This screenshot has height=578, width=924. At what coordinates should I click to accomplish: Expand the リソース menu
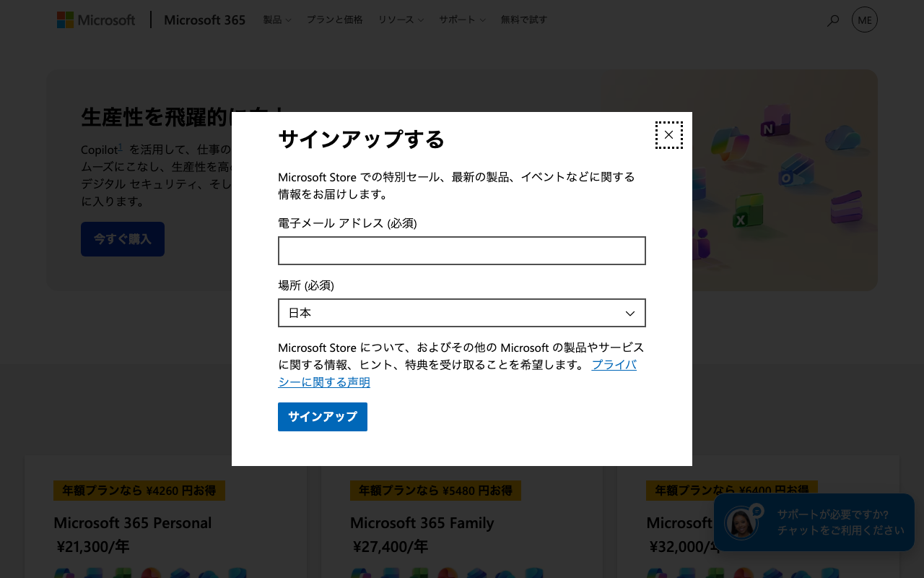pyautogui.click(x=401, y=20)
